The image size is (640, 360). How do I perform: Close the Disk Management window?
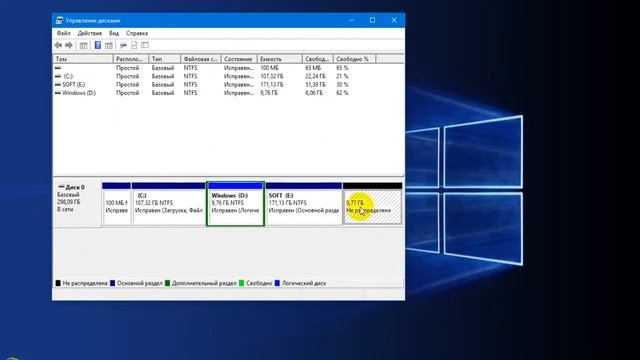394,20
